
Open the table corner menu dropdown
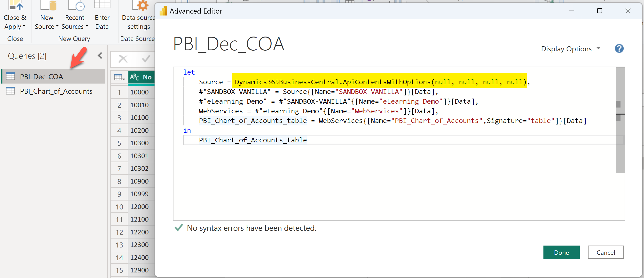coord(119,77)
